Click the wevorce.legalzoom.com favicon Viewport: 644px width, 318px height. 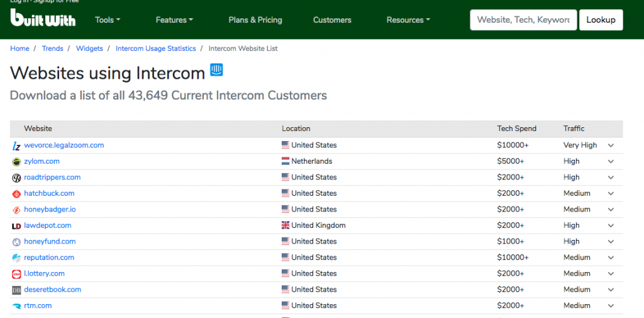coord(16,146)
